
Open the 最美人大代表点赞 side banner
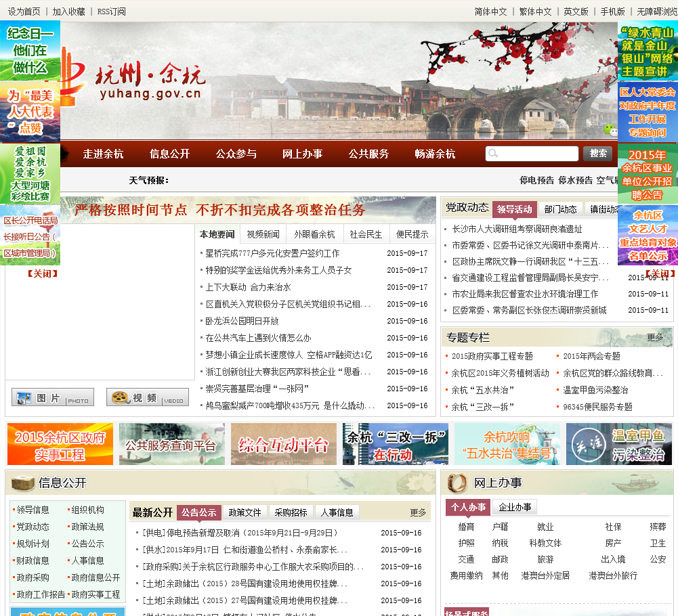click(x=30, y=112)
